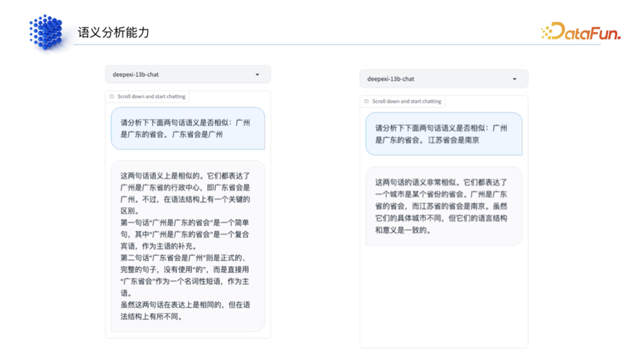This screenshot has width=644, height=363.
Task: Click paragraph starting 虽然这两句话在表达上是相同的
Action: pos(185,311)
